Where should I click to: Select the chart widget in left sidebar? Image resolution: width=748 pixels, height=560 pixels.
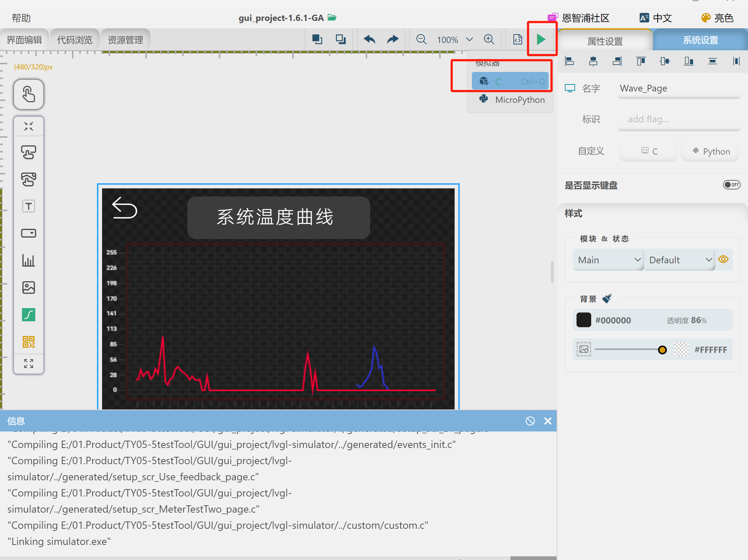tap(29, 260)
